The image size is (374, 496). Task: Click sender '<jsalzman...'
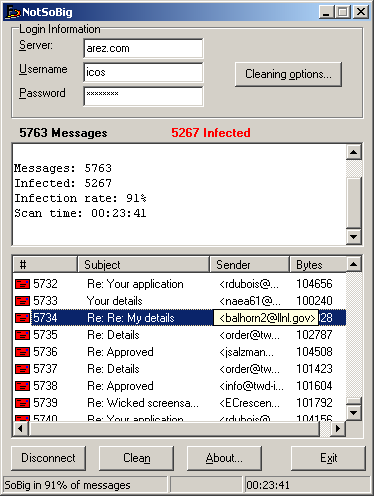pos(246,352)
